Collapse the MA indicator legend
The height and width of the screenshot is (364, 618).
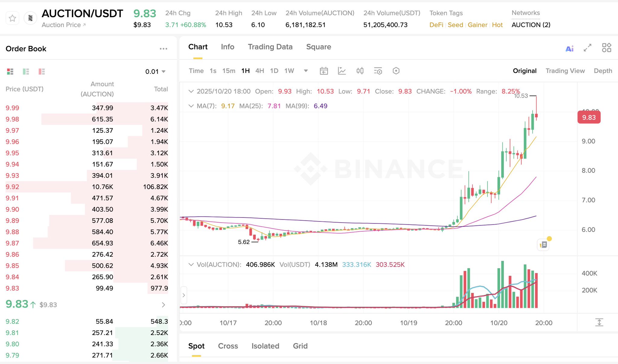point(191,106)
